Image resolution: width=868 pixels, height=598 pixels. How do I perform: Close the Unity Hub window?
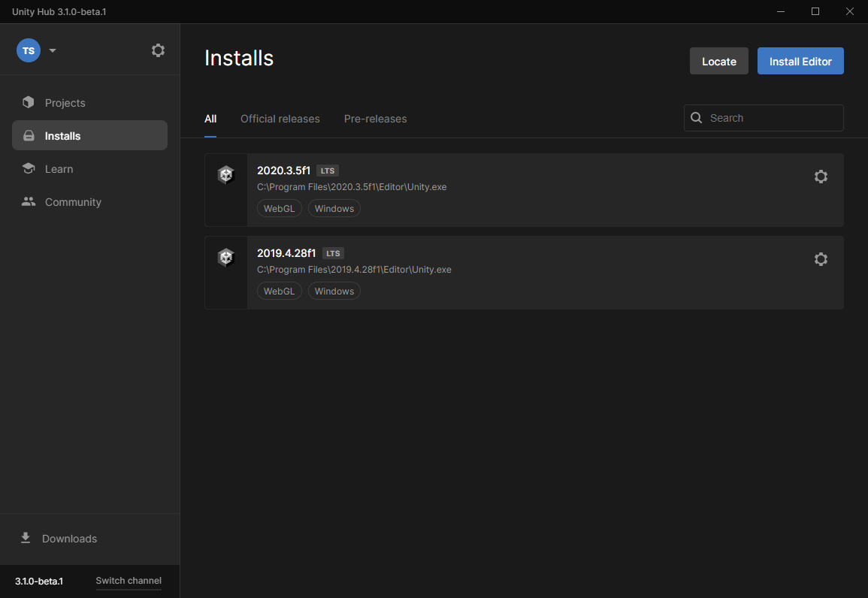coord(850,11)
